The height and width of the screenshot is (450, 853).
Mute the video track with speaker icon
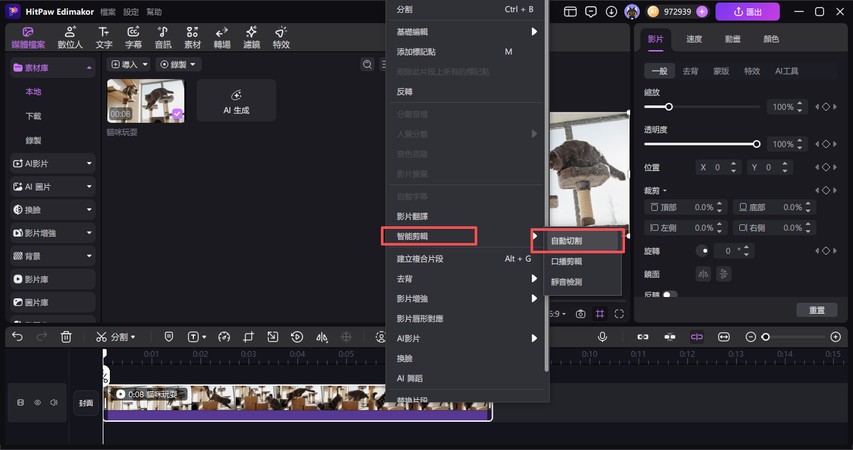(54, 403)
